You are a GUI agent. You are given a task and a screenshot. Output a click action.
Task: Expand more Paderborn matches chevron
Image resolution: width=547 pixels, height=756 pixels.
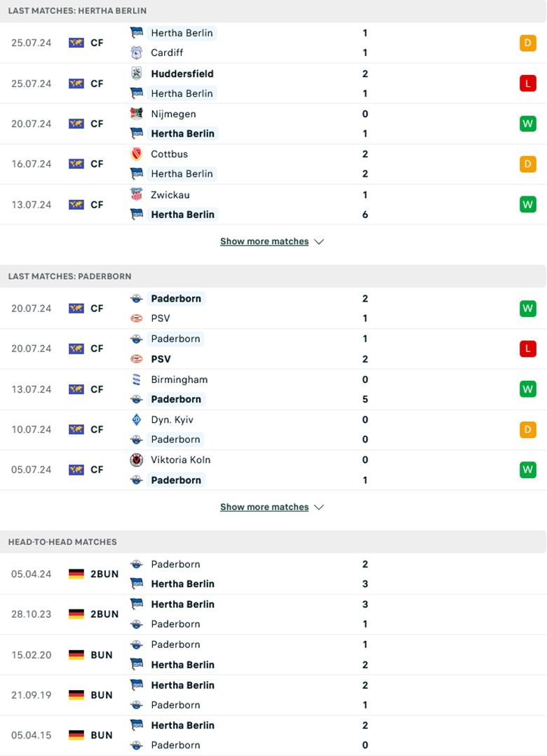tap(320, 507)
